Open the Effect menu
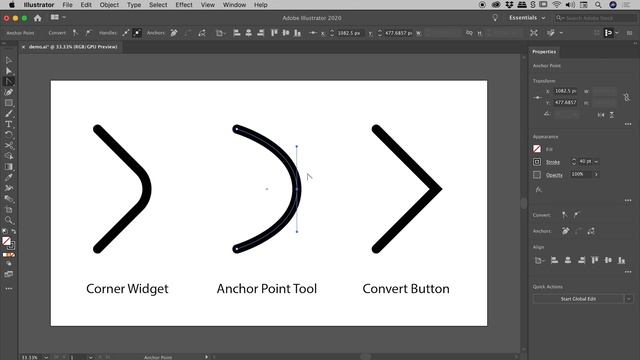640x360 pixels. point(184,5)
